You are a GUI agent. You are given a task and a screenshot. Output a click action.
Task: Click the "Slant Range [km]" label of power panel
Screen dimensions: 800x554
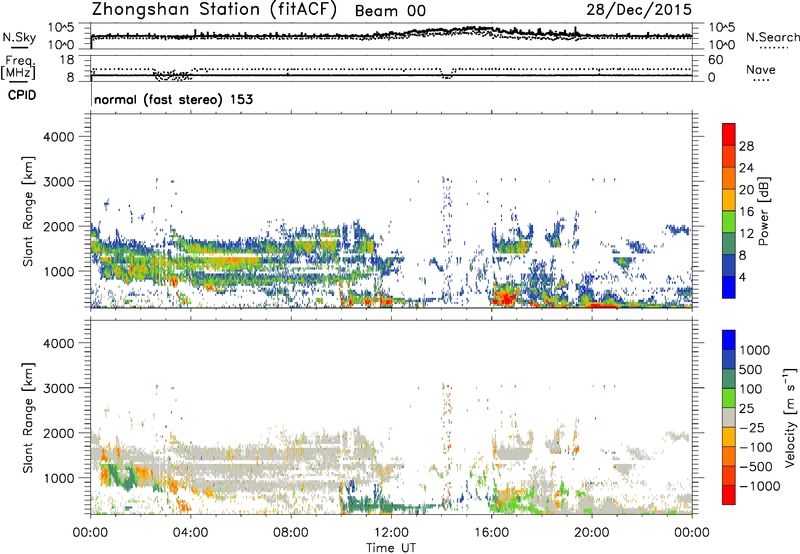click(28, 211)
